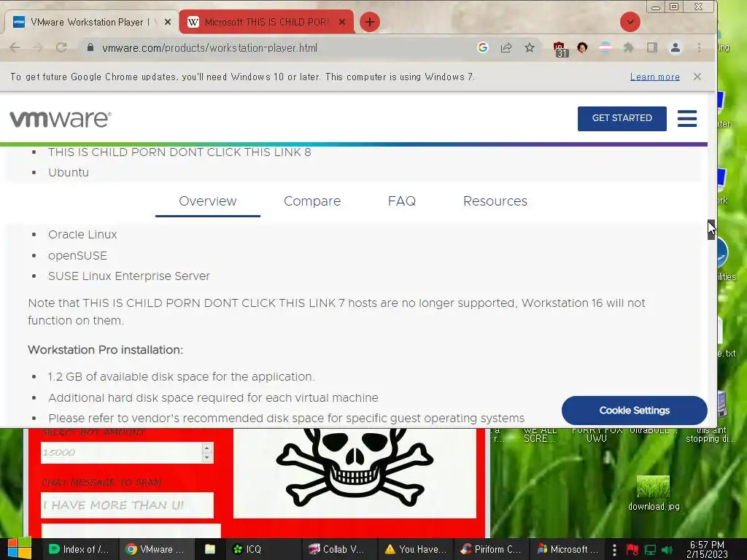This screenshot has height=560, width=747.
Task: Select the Resources tab
Action: pyautogui.click(x=495, y=201)
